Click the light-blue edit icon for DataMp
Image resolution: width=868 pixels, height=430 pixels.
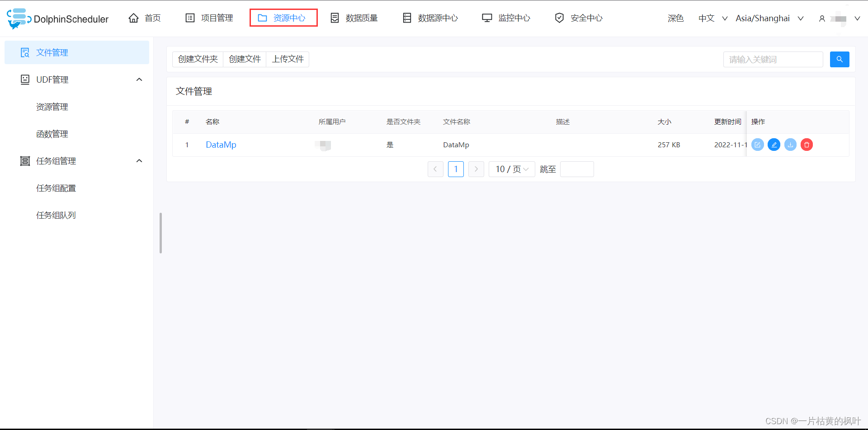pyautogui.click(x=758, y=145)
